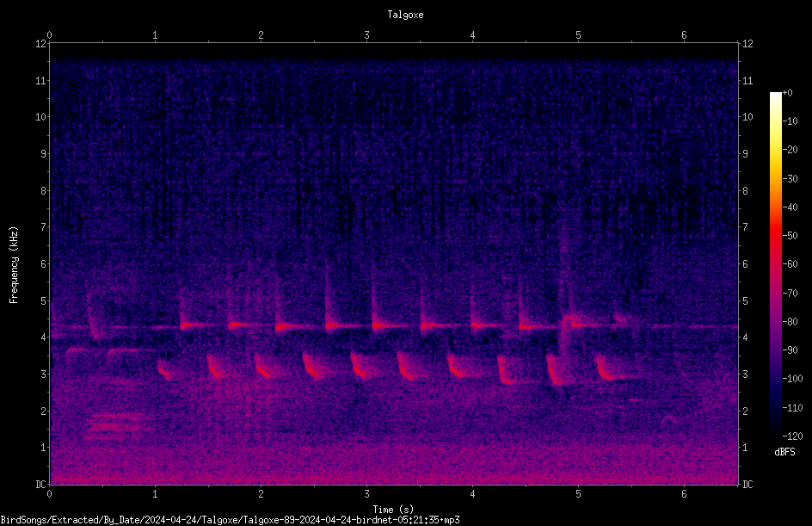The height and width of the screenshot is (526, 812).
Task: Click the 3 kHz label on right axis
Action: [745, 374]
